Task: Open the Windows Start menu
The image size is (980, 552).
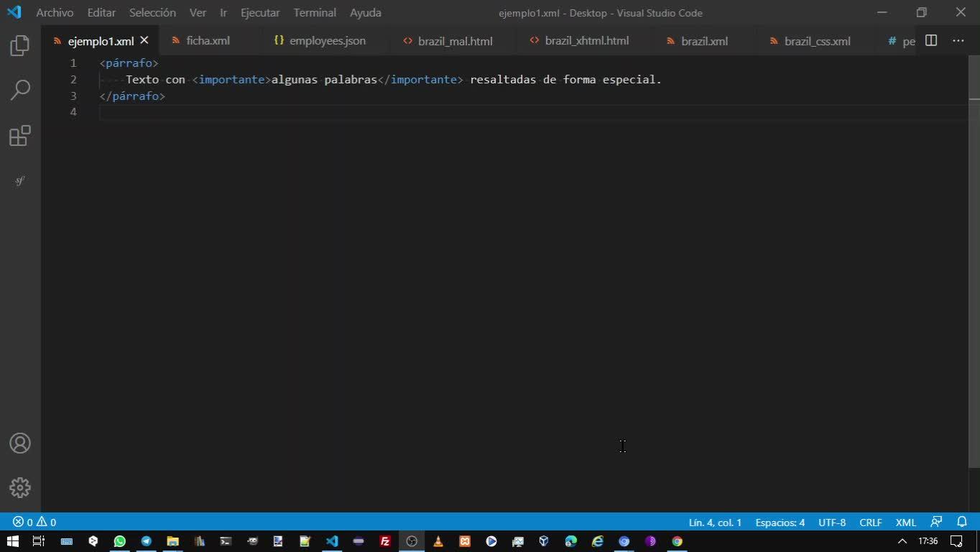Action: [13, 541]
